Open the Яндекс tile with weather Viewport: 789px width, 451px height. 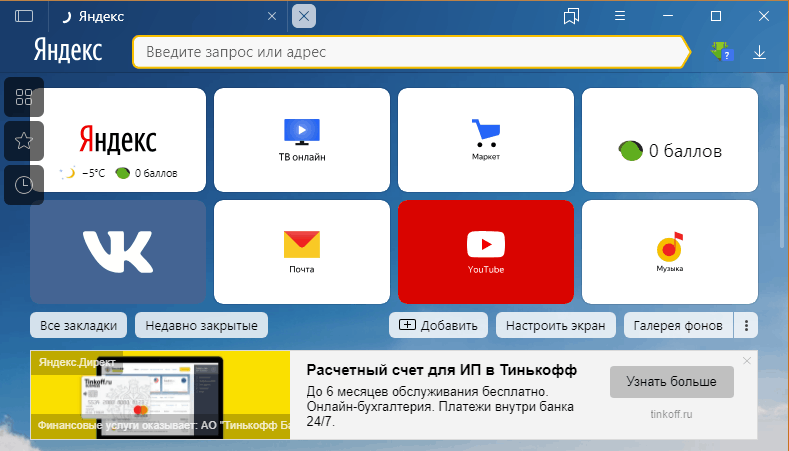click(118, 140)
